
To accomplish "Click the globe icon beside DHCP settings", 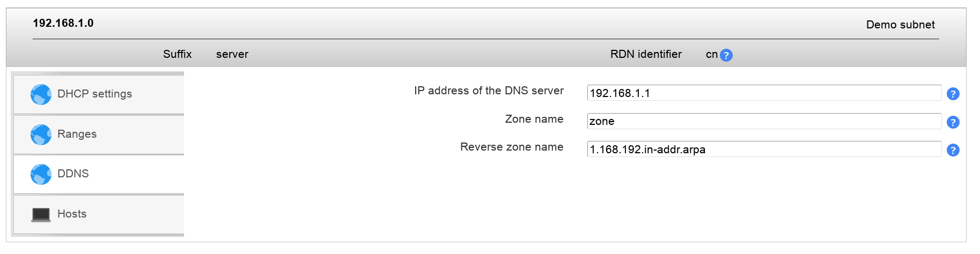I will (41, 94).
